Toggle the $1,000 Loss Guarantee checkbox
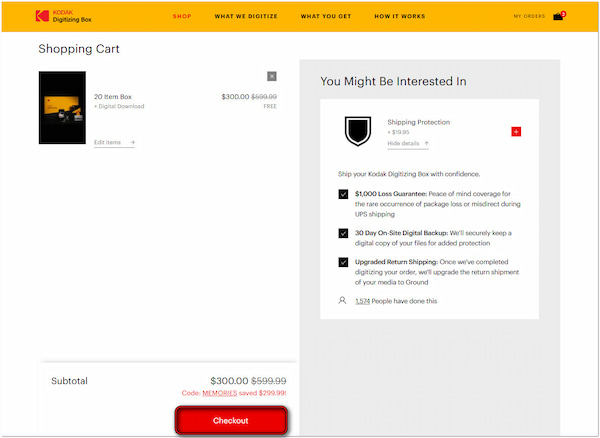 tap(343, 194)
